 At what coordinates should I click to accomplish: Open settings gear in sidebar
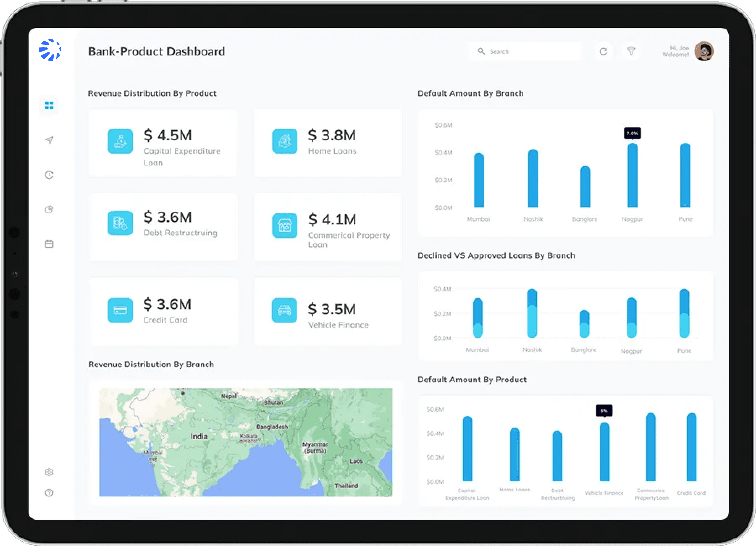[x=49, y=472]
